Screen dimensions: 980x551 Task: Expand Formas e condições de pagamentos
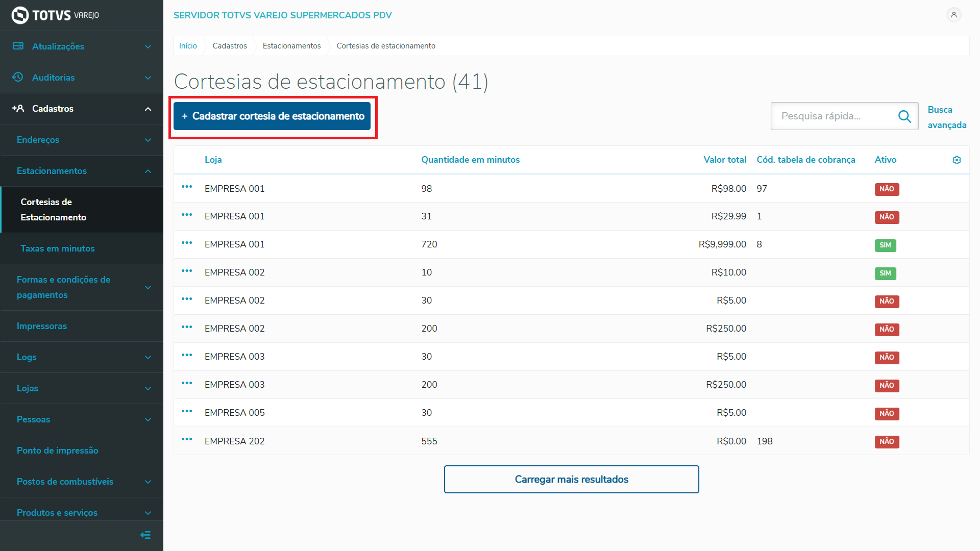coord(82,287)
